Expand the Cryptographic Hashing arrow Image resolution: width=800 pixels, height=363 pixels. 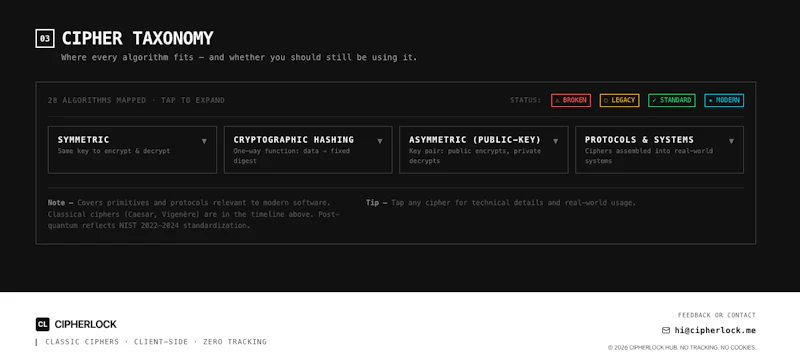[x=380, y=141]
